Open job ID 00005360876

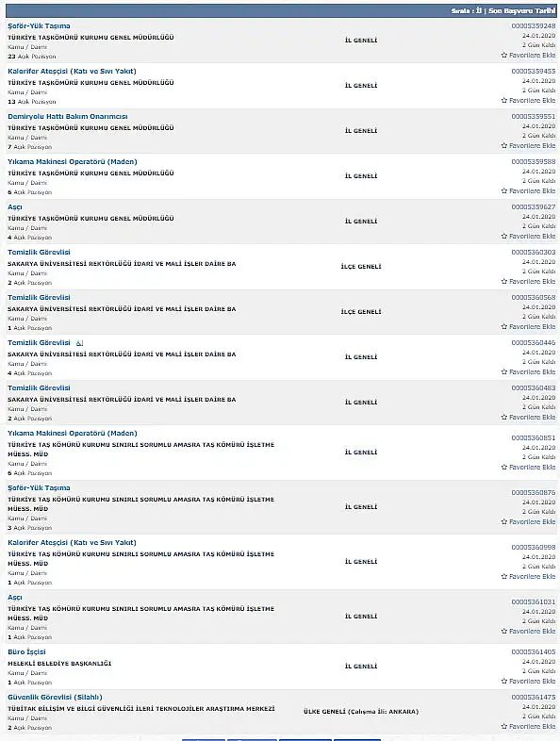coord(534,492)
